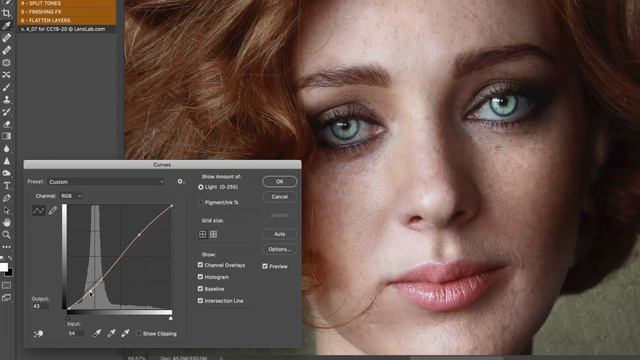Select the Sponge tool

[x=6, y=173]
